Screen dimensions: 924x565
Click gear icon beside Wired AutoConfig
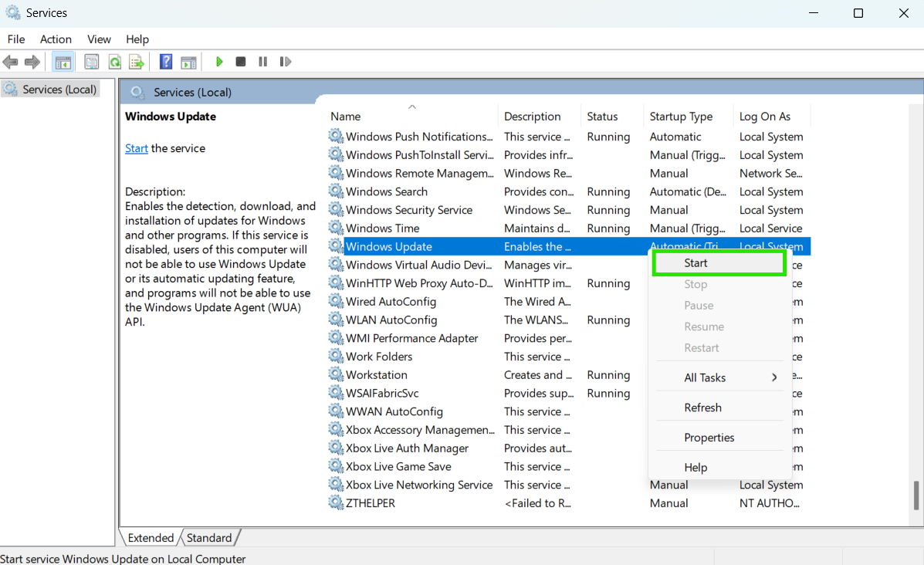336,301
